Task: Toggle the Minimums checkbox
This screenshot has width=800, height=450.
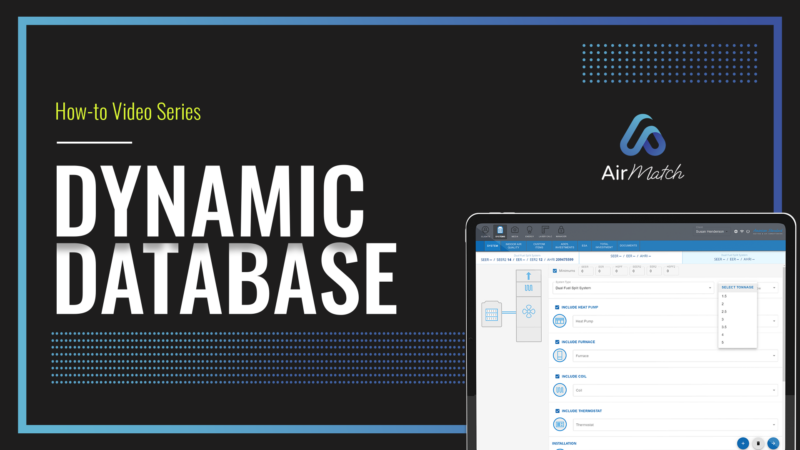Action: click(x=555, y=270)
